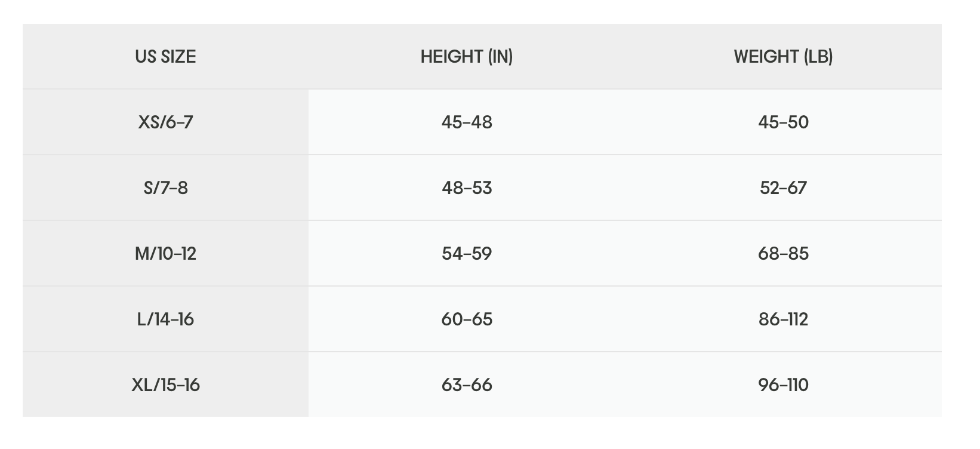The image size is (980, 449).
Task: Click the 48–53 height cell
Action: [467, 188]
